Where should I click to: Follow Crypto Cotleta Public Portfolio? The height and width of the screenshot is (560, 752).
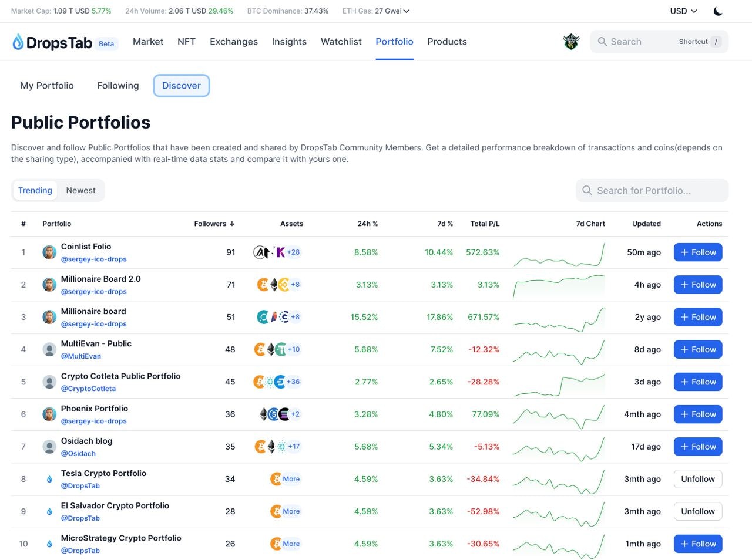point(698,382)
